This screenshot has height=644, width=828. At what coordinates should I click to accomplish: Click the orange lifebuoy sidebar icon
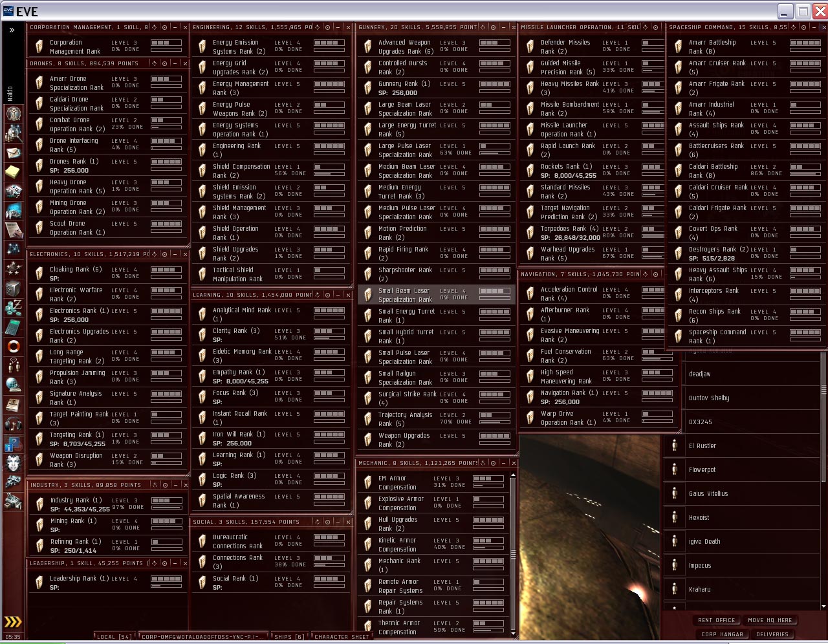[x=14, y=347]
